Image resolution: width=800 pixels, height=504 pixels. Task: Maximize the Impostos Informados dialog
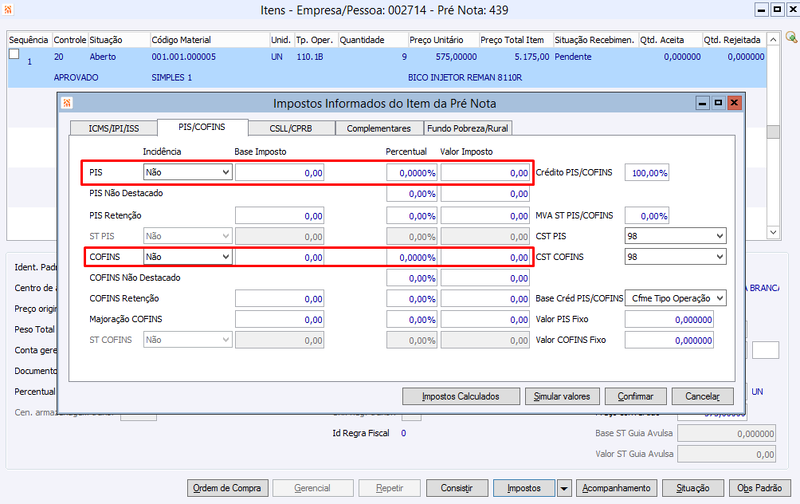718,103
